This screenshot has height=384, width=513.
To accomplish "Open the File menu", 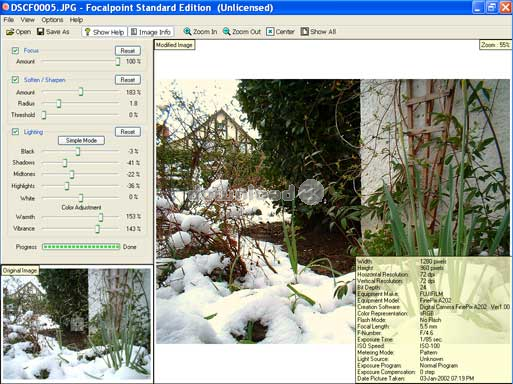I will 9,20.
